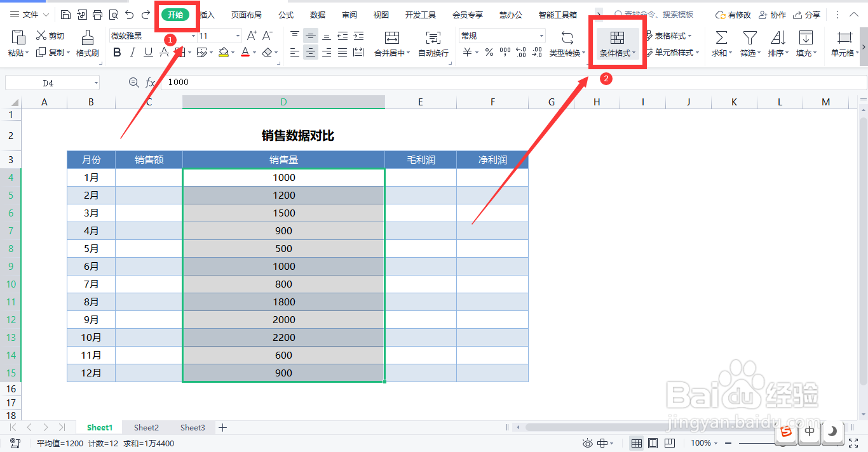Expand Merge and Center (合并居中) dropdown

click(x=408, y=53)
